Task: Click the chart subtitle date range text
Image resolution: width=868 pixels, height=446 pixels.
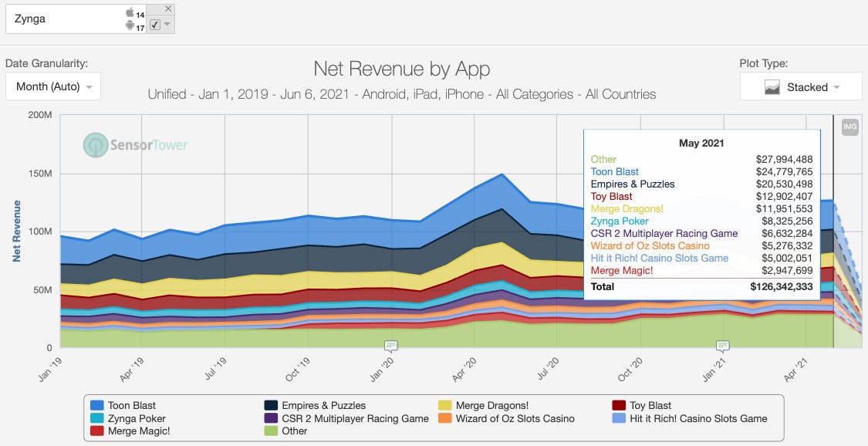Action: [402, 94]
